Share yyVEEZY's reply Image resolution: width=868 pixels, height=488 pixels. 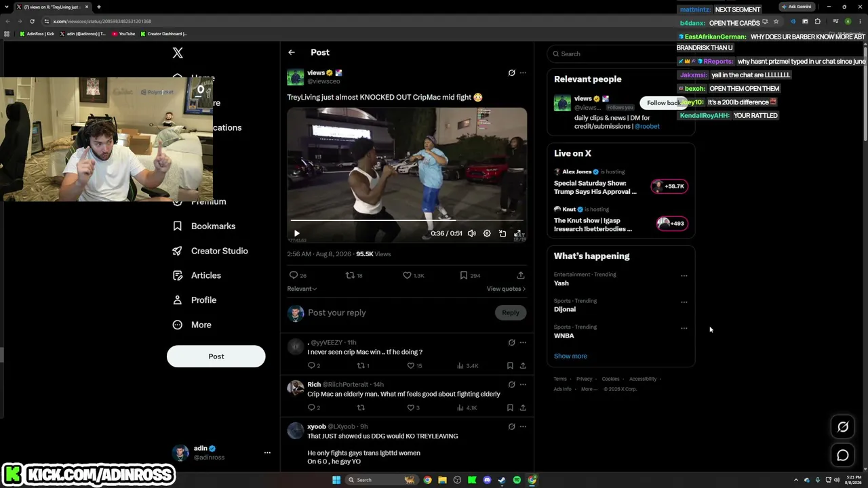tap(523, 365)
